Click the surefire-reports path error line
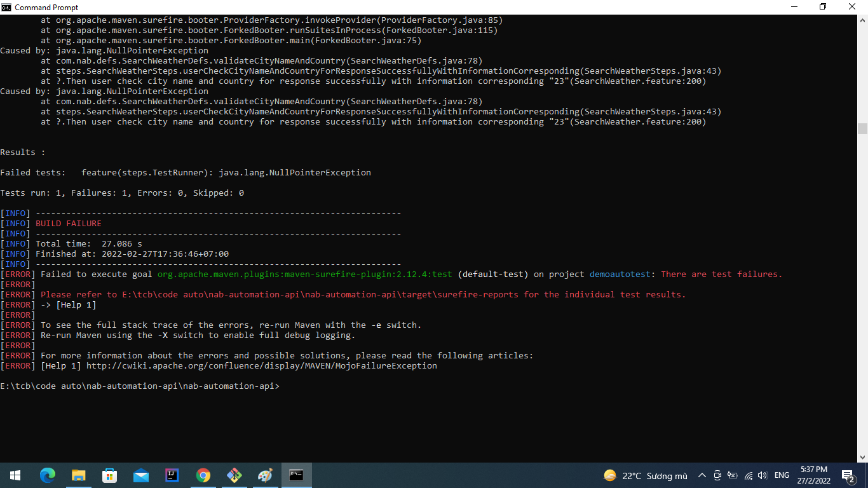This screenshot has height=488, width=868. [x=343, y=295]
